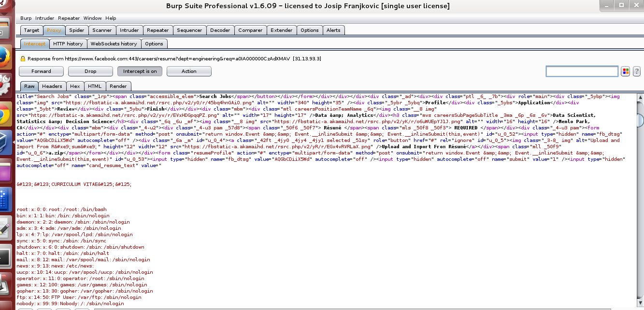Screen dimensions: 644x310
Task: Go to the Repeater tool tab
Action: (158, 30)
